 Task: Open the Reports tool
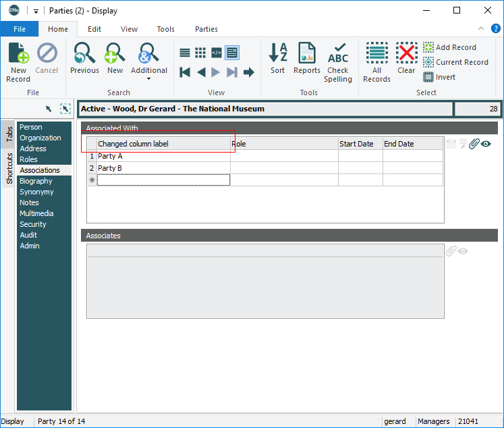[307, 59]
